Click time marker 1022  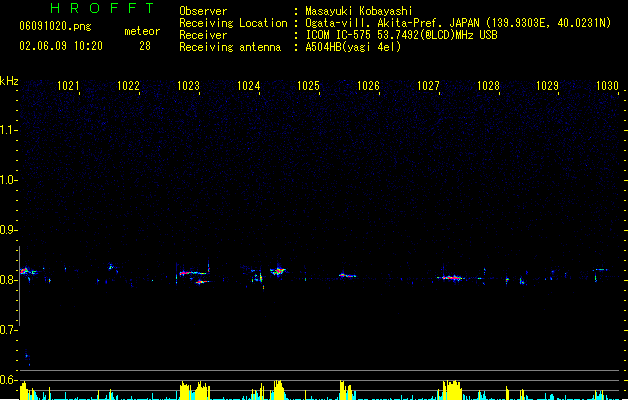tap(128, 86)
